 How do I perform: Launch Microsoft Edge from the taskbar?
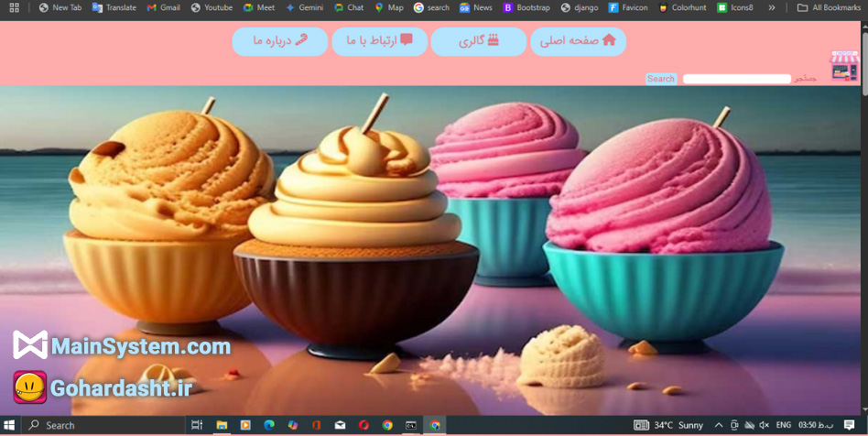[269, 426]
